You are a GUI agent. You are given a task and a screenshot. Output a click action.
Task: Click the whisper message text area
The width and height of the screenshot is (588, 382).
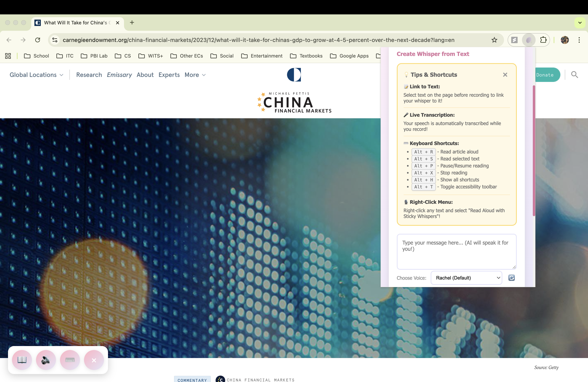click(456, 252)
